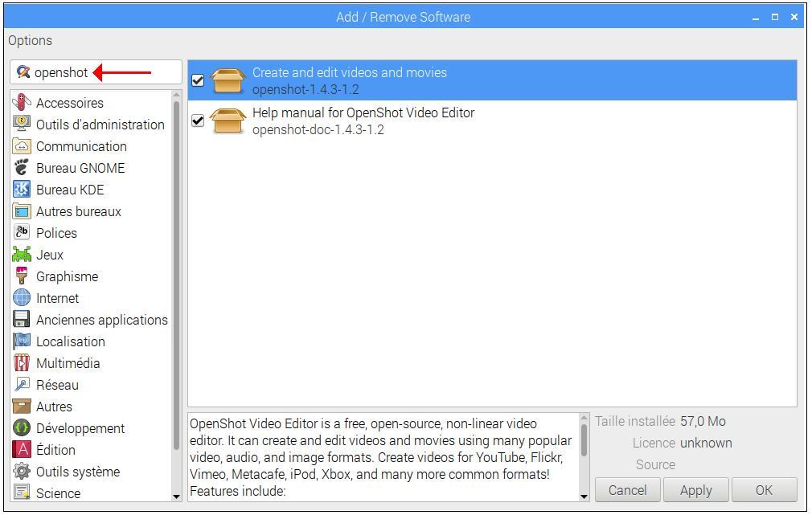This screenshot has height=515, width=812.
Task: Select the Graphisme paintbrush icon
Action: [21, 276]
